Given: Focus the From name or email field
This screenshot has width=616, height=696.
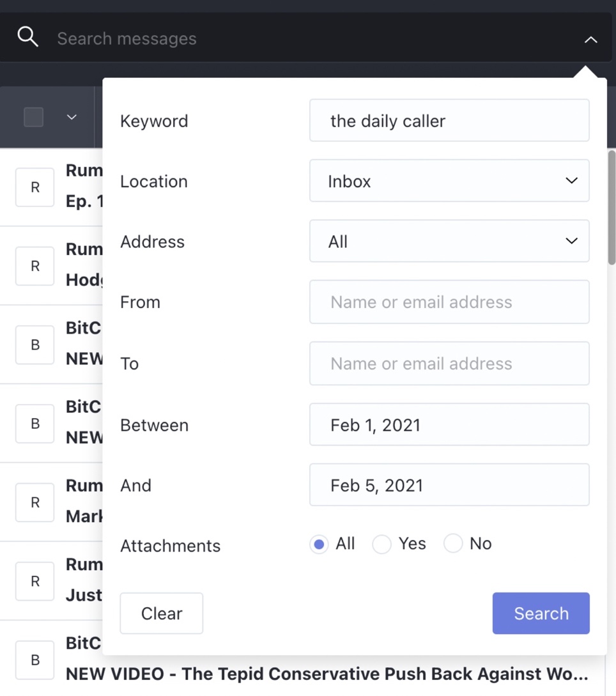Looking at the screenshot, I should coord(449,302).
